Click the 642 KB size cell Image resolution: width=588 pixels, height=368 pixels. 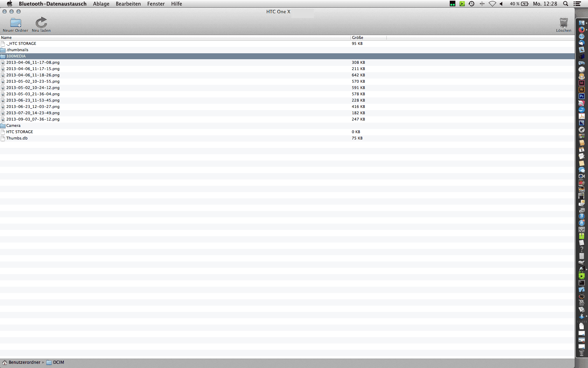click(x=358, y=75)
